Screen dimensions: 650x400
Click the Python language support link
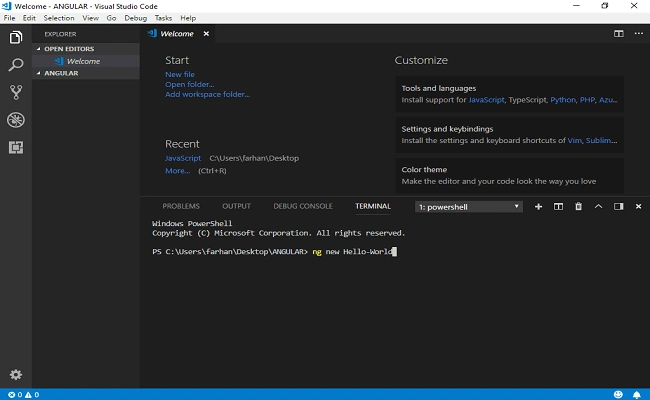tap(563, 100)
